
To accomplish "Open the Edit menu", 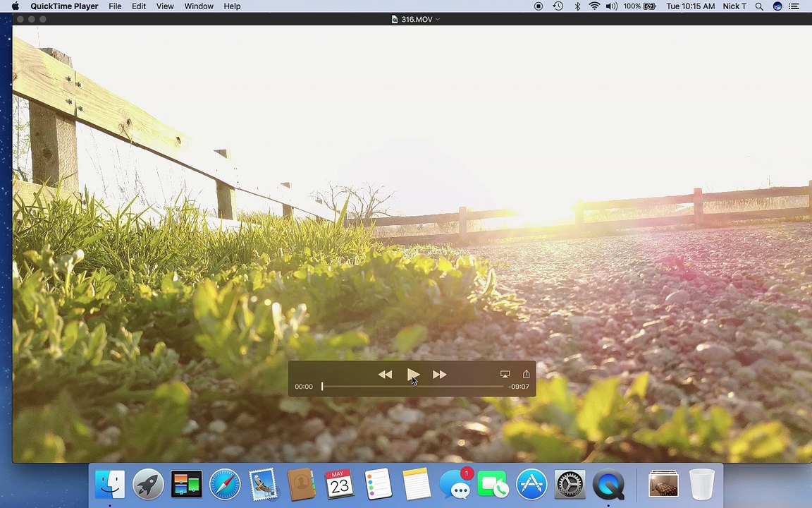I will pyautogui.click(x=139, y=6).
